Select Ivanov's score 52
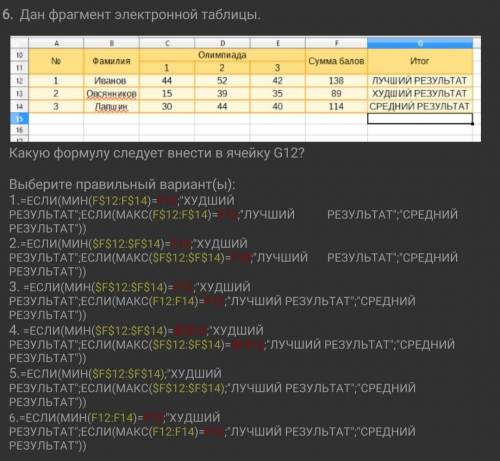This screenshot has width=500, height=461. click(x=222, y=81)
